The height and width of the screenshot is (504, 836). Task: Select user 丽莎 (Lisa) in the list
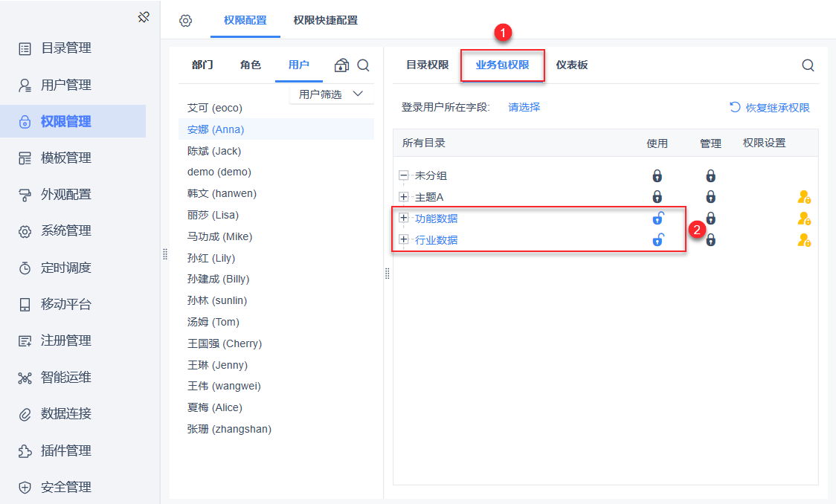(x=213, y=215)
